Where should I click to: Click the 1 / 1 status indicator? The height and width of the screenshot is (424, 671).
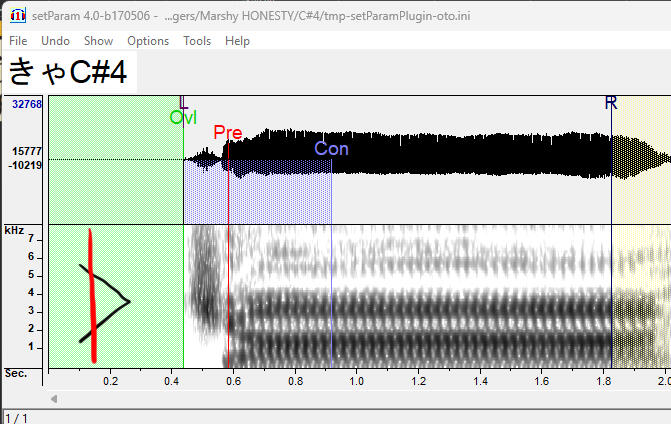pyautogui.click(x=16, y=416)
